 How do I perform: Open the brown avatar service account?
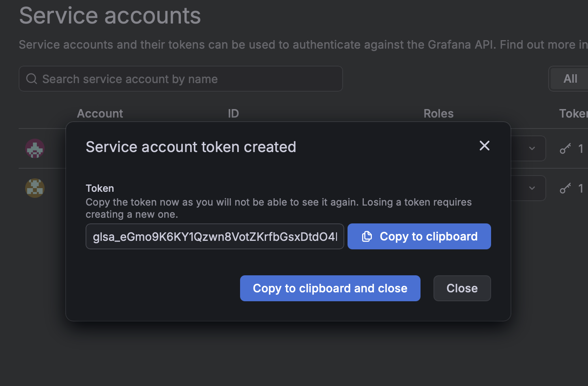35,188
